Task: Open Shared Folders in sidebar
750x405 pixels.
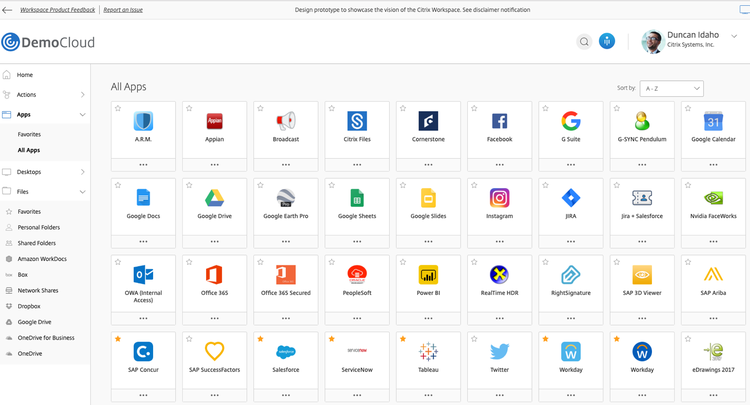Action: click(x=37, y=243)
